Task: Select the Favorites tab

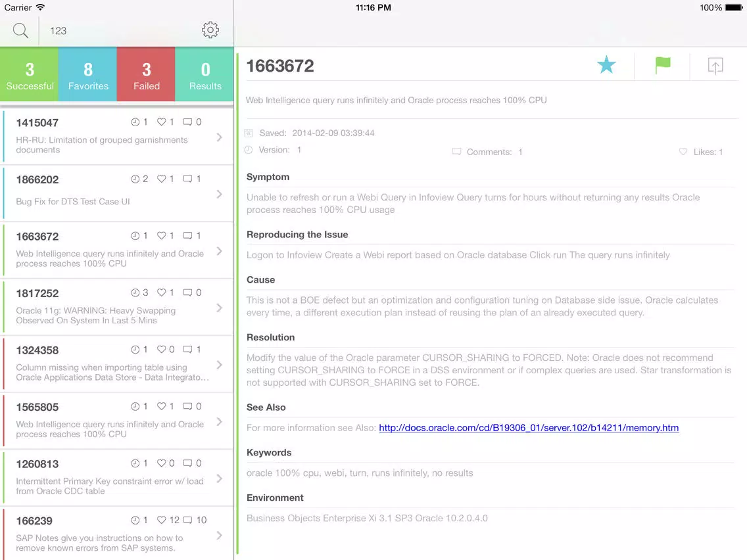Action: pyautogui.click(x=88, y=74)
